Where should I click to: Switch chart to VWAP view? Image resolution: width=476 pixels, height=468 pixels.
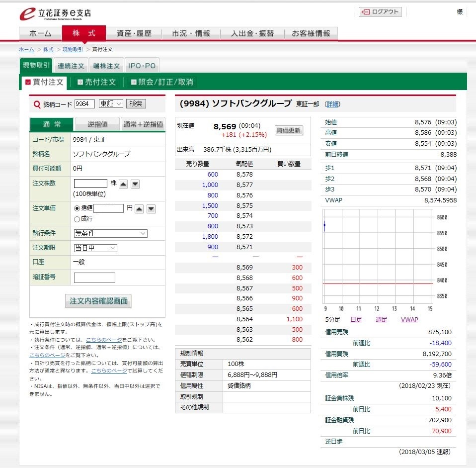point(409,319)
